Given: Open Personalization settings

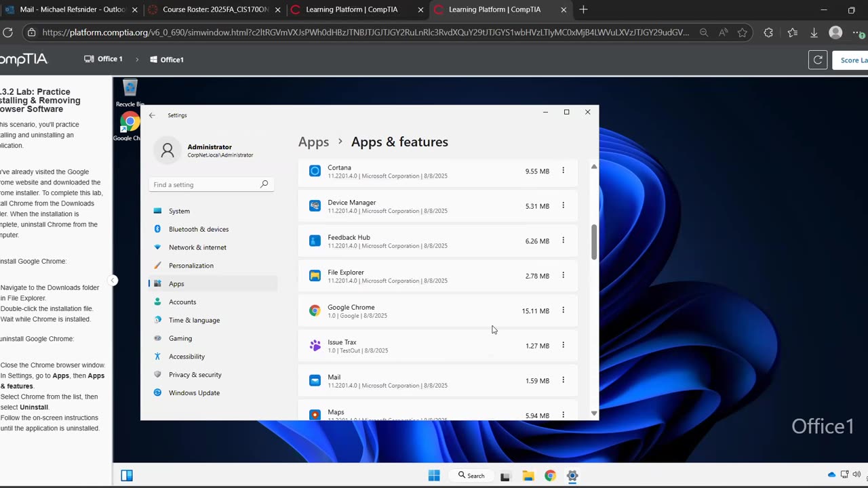Looking at the screenshot, I should [x=213, y=266].
